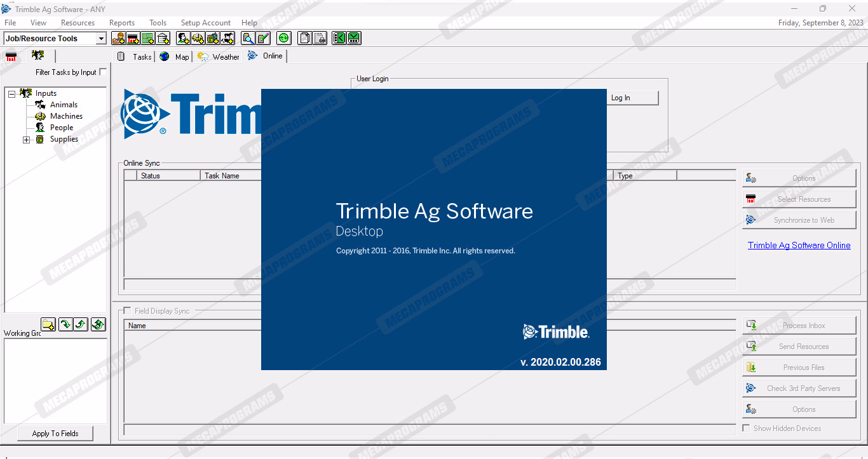Open the Help menu
Image resolution: width=868 pixels, height=459 pixels.
(250, 22)
